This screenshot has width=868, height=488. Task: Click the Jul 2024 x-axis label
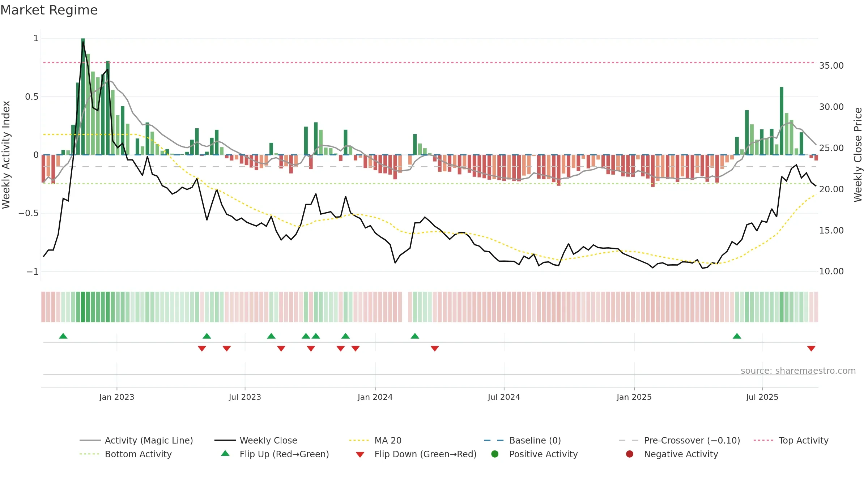click(x=504, y=397)
